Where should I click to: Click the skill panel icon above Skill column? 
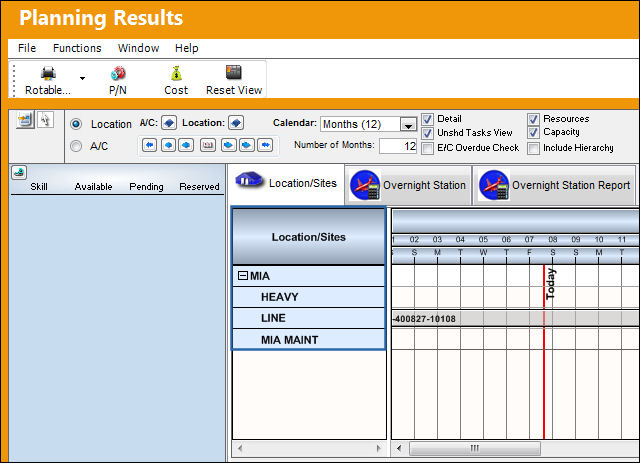click(x=19, y=173)
